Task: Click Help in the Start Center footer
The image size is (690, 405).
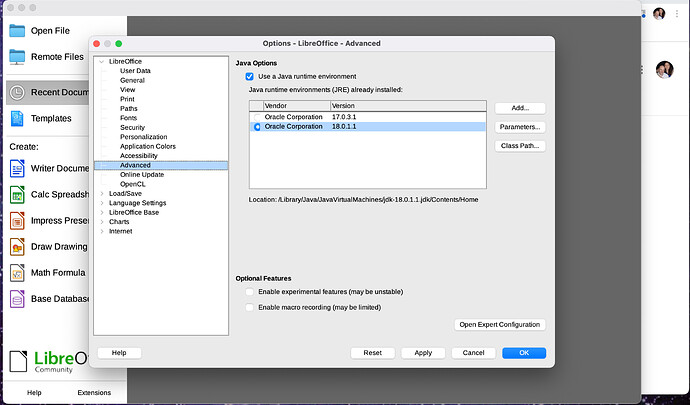Action: click(34, 393)
